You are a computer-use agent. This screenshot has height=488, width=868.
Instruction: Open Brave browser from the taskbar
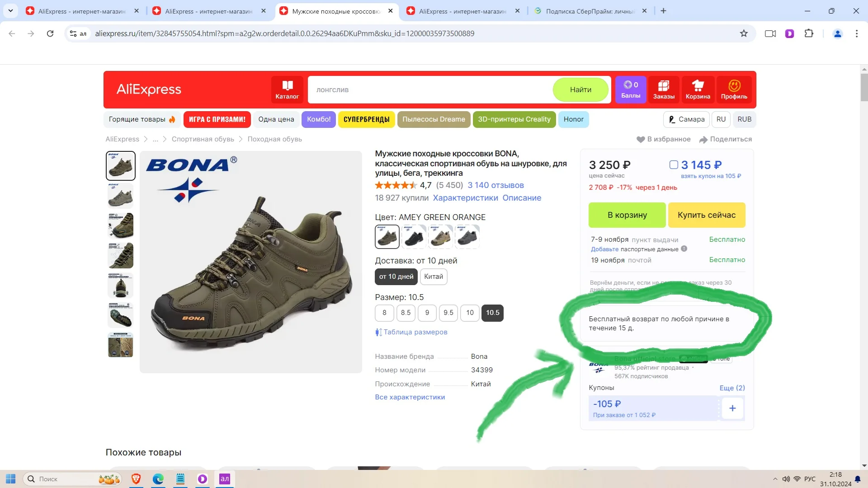coord(136,479)
